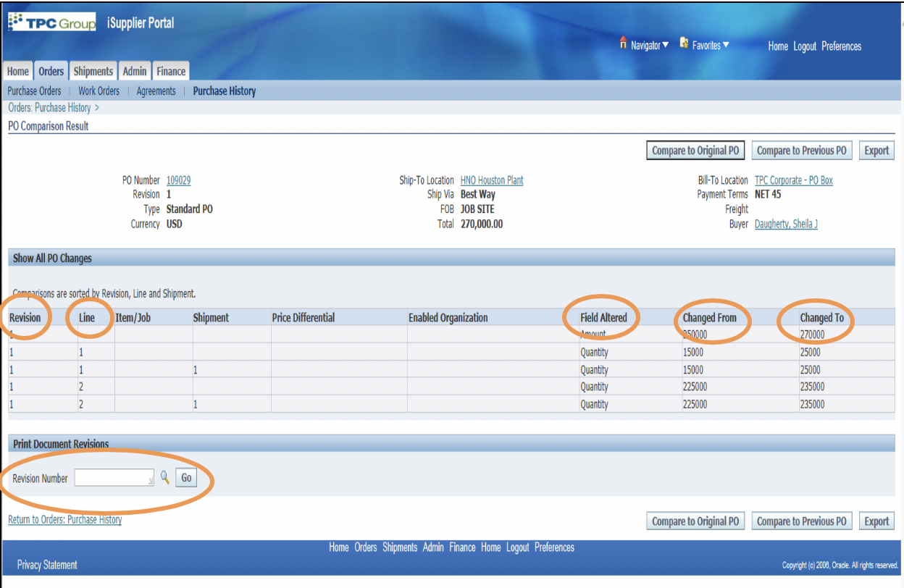Click Return to Orders: Purchase History link
904x588 pixels.
point(65,519)
